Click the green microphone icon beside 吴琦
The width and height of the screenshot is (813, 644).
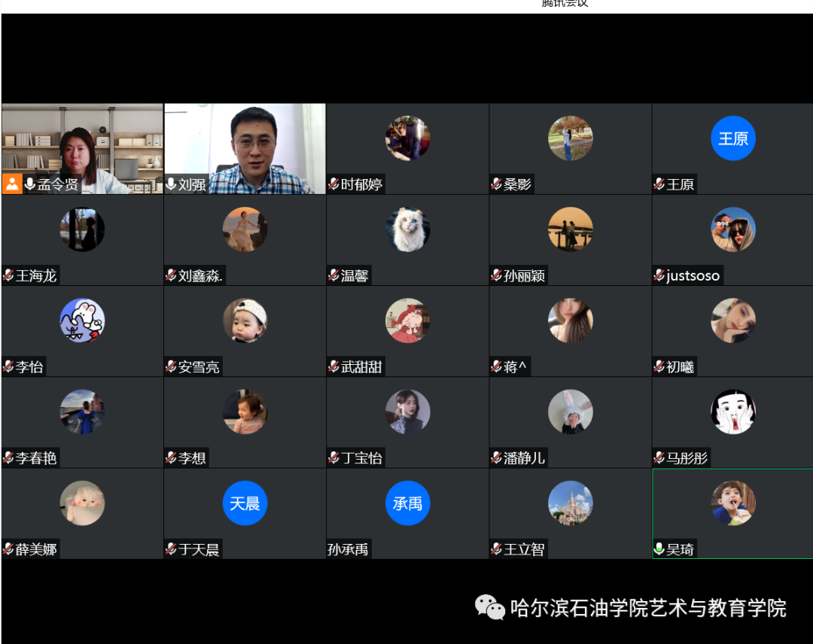[x=659, y=549]
